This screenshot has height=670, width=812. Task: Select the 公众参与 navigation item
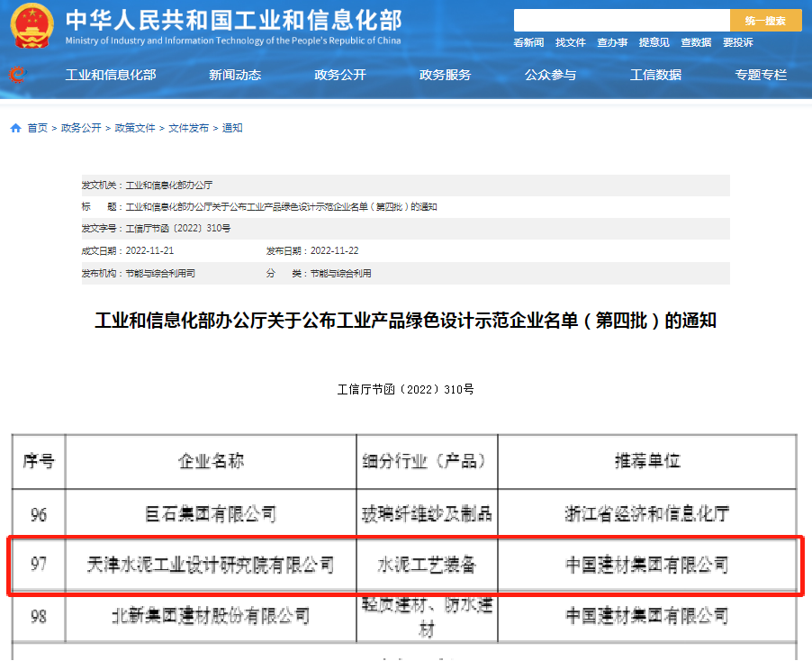[x=550, y=75]
